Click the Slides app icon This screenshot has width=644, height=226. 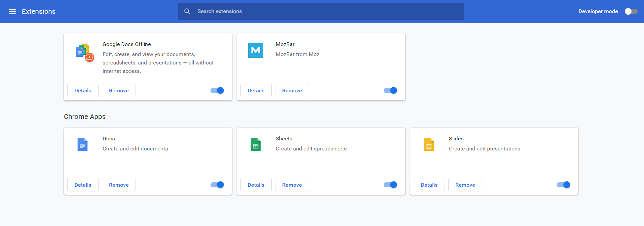[429, 144]
